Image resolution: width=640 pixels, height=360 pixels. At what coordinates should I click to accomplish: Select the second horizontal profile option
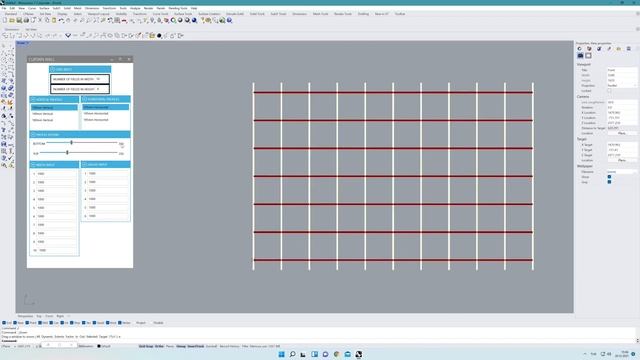tap(106, 113)
